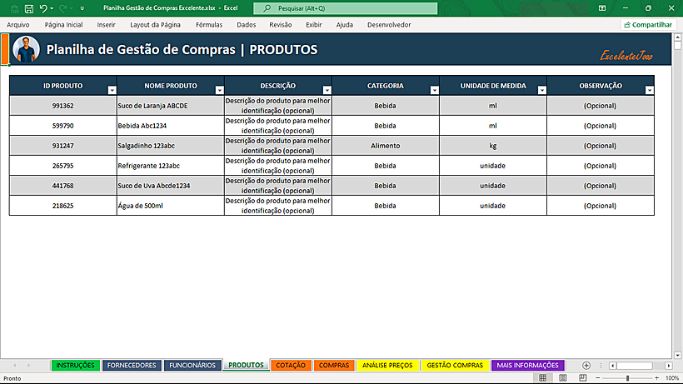
Task: Open the Ribbon Display Options icon
Action: 602,8
